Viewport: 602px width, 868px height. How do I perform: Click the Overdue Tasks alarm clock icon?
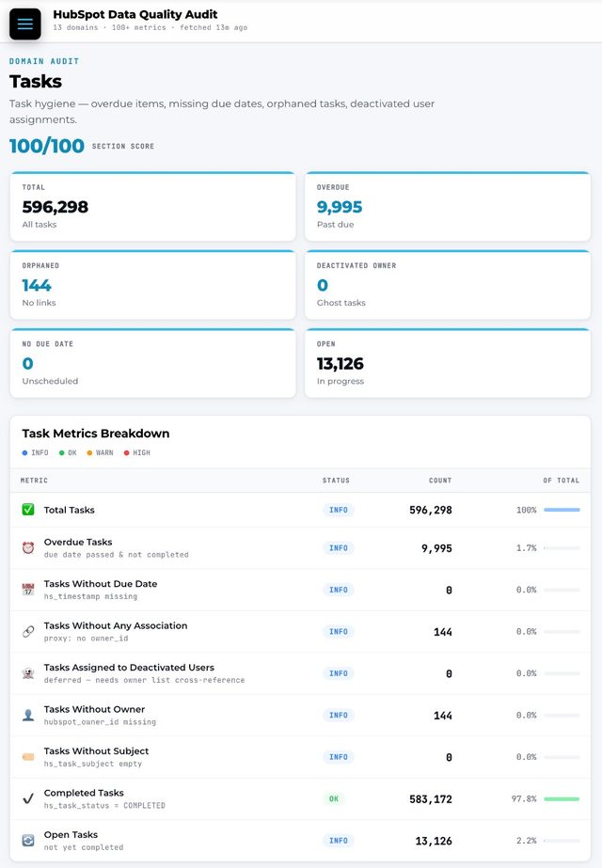(x=28, y=548)
